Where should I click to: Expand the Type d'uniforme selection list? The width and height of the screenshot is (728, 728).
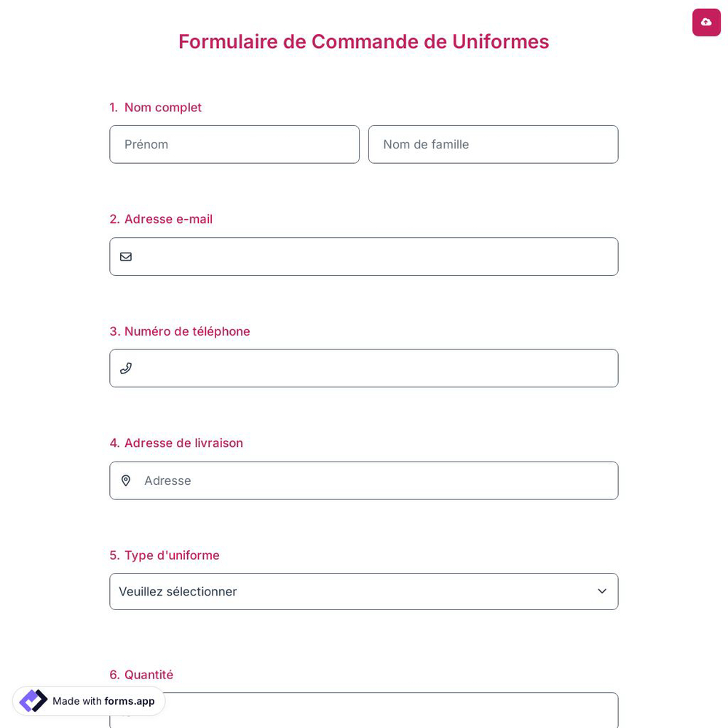coord(364,591)
